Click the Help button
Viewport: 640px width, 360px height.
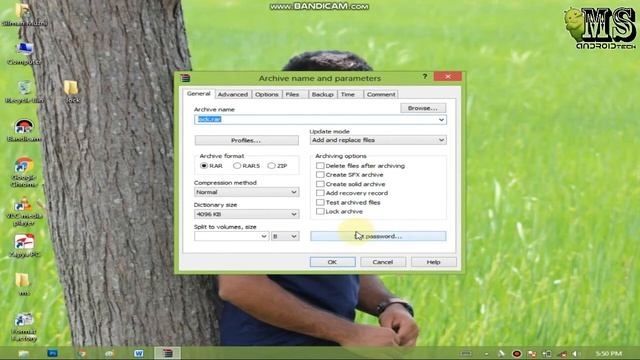click(433, 262)
